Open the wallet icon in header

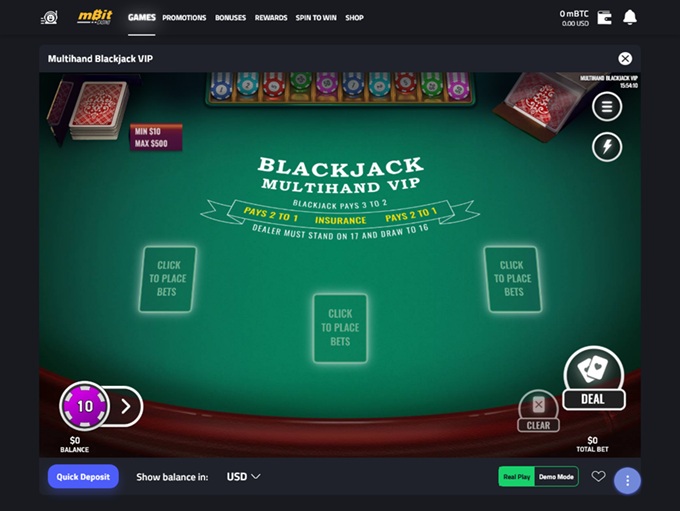point(604,18)
